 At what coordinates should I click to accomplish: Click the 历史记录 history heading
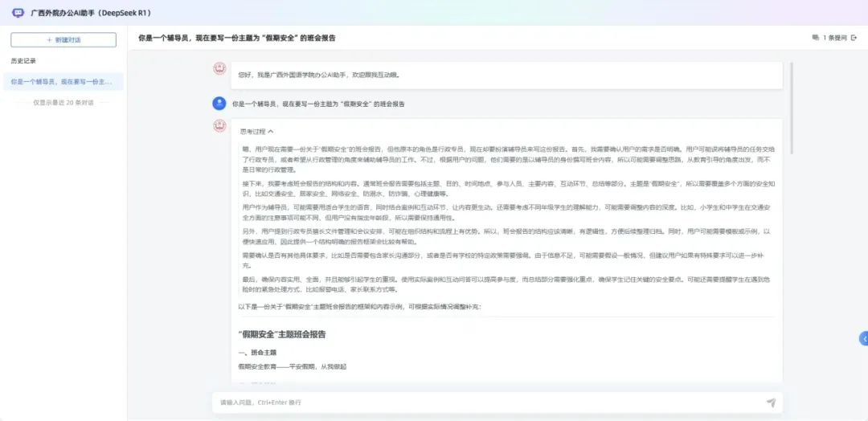click(x=23, y=61)
